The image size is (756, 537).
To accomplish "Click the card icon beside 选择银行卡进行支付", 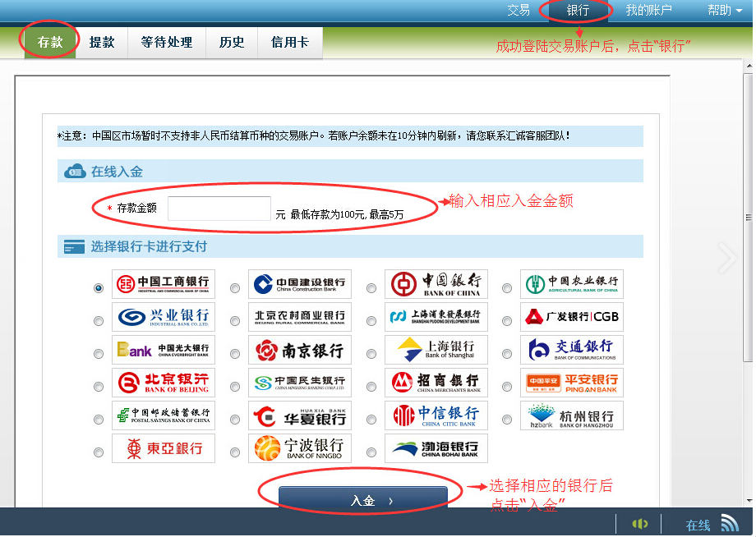I will pyautogui.click(x=74, y=247).
